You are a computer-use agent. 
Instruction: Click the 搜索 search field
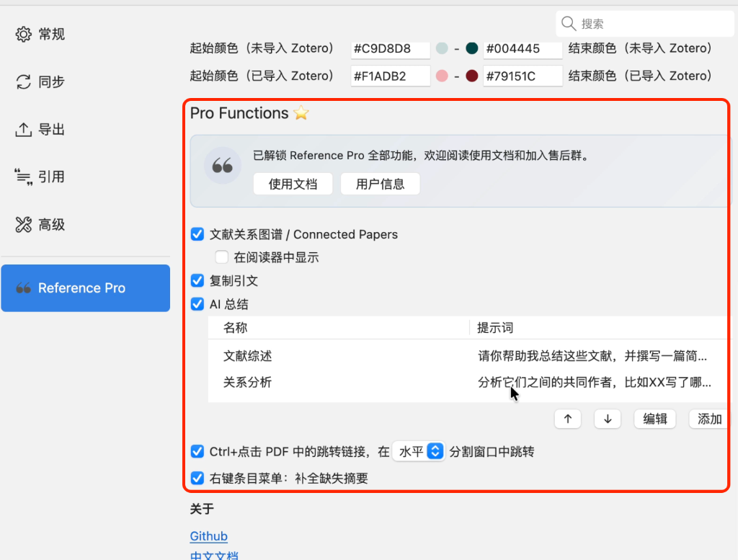point(645,24)
